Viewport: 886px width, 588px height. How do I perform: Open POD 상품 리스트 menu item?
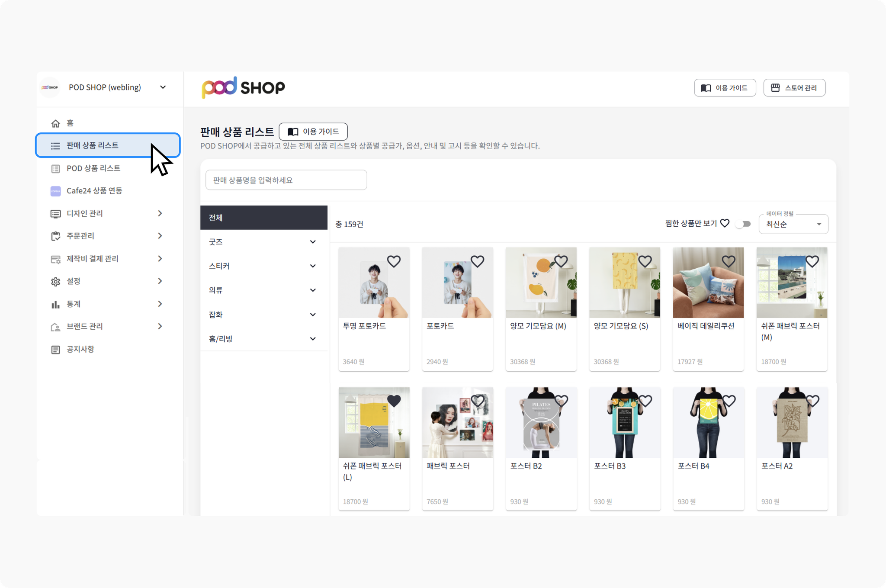(107, 168)
